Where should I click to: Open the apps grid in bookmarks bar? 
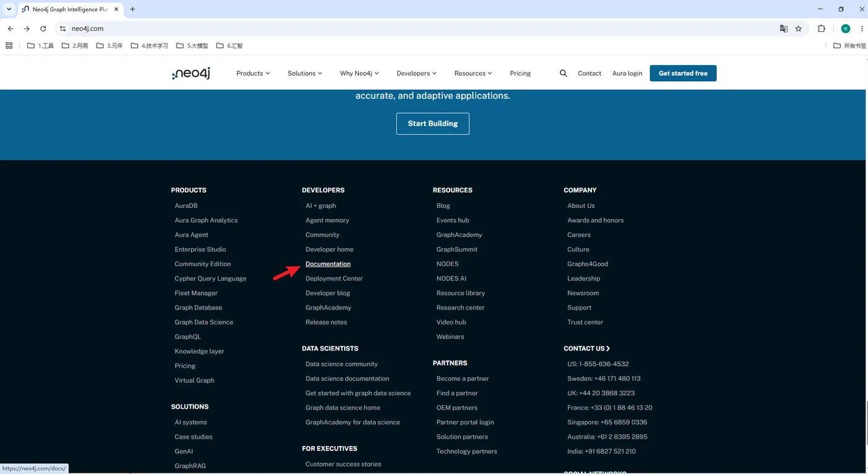(9, 45)
